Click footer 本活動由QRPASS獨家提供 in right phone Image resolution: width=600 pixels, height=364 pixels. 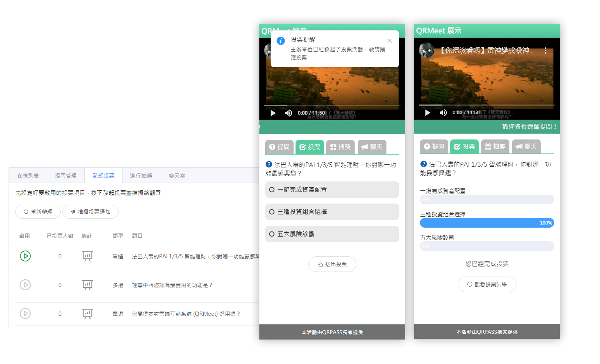487,332
